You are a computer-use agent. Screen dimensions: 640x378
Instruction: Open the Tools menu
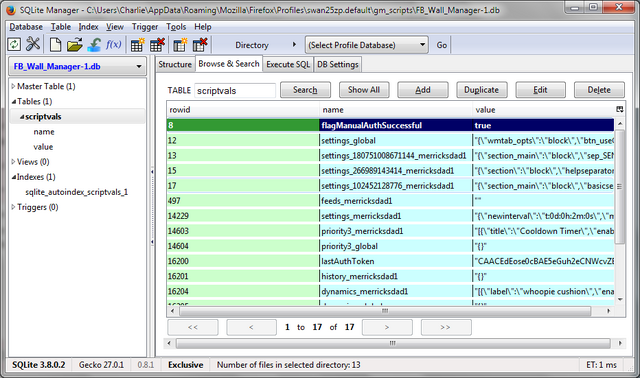(x=176, y=27)
